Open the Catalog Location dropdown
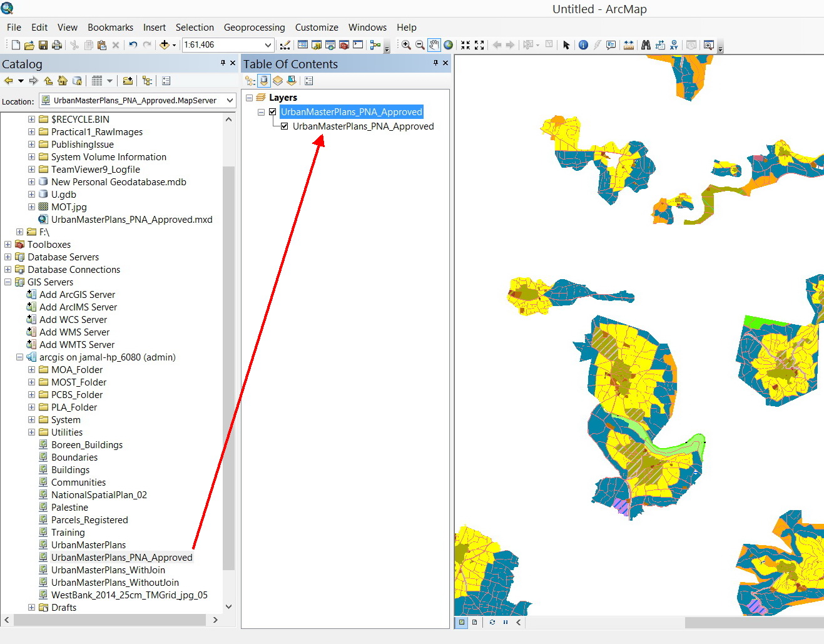824x644 pixels. click(230, 100)
